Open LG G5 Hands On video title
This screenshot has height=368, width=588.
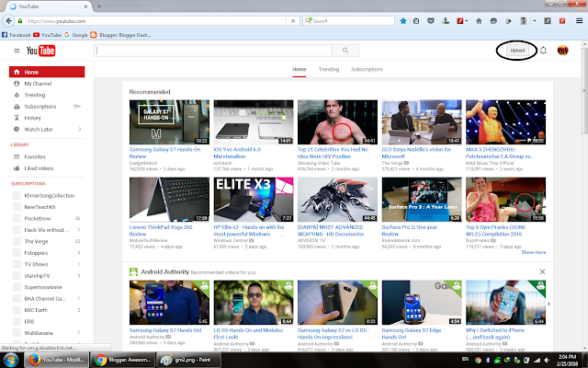point(248,333)
